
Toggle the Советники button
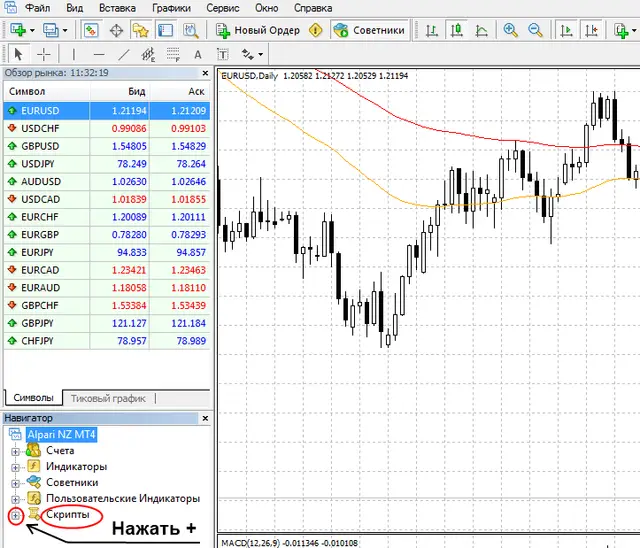click(369, 30)
